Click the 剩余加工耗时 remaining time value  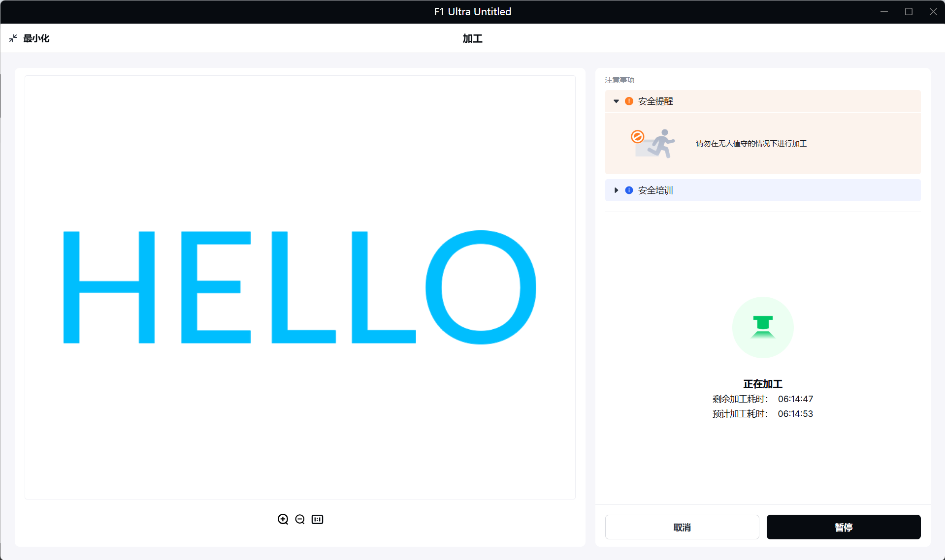click(795, 399)
